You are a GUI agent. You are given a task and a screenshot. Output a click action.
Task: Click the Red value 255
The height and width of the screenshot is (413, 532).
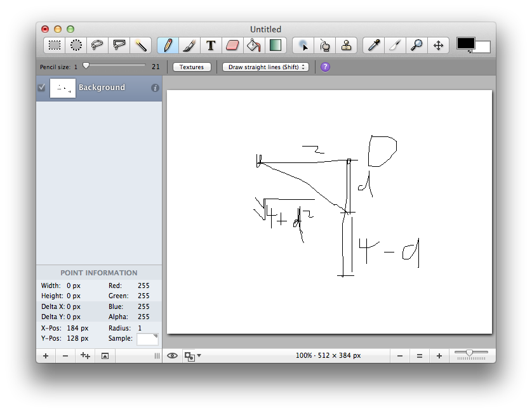(143, 285)
